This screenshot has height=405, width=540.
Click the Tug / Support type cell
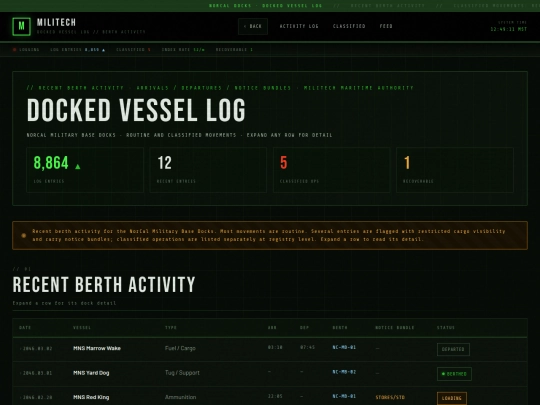coord(182,373)
